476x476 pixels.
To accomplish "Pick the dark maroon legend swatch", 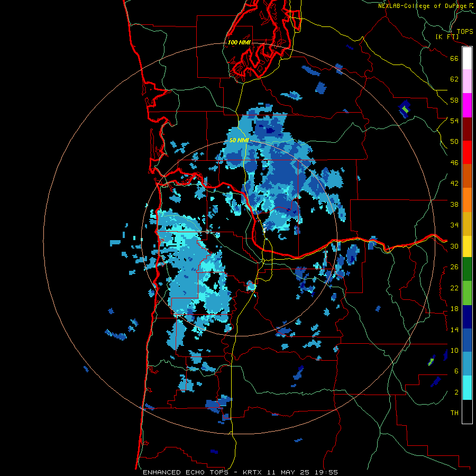I will [467, 129].
